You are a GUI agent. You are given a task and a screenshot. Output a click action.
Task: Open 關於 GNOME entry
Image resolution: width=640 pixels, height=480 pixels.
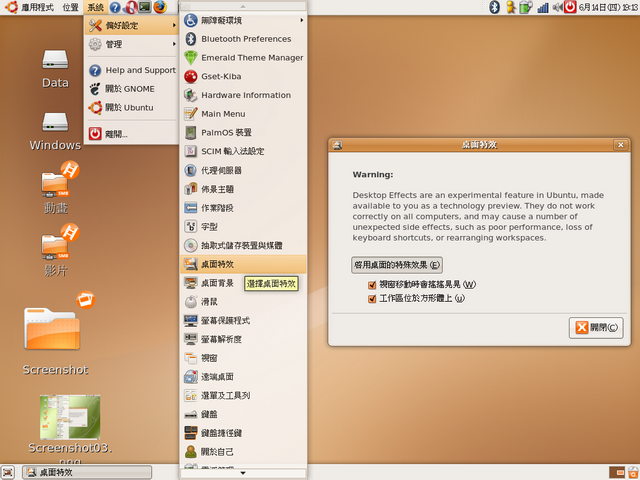tap(132, 89)
